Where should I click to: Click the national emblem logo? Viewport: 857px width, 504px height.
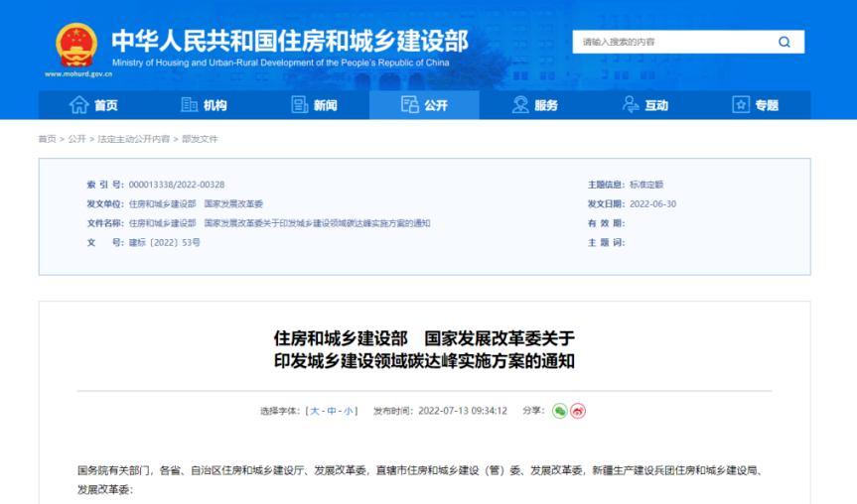coord(76,46)
